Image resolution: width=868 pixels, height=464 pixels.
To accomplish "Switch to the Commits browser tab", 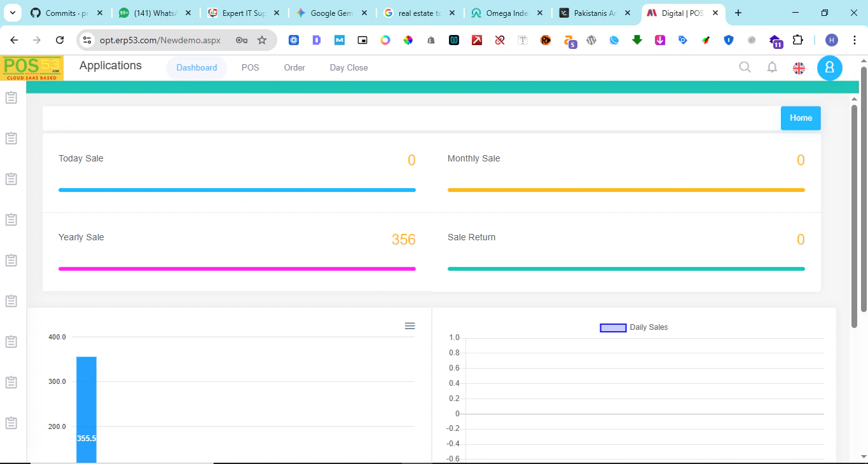I will 66,13.
